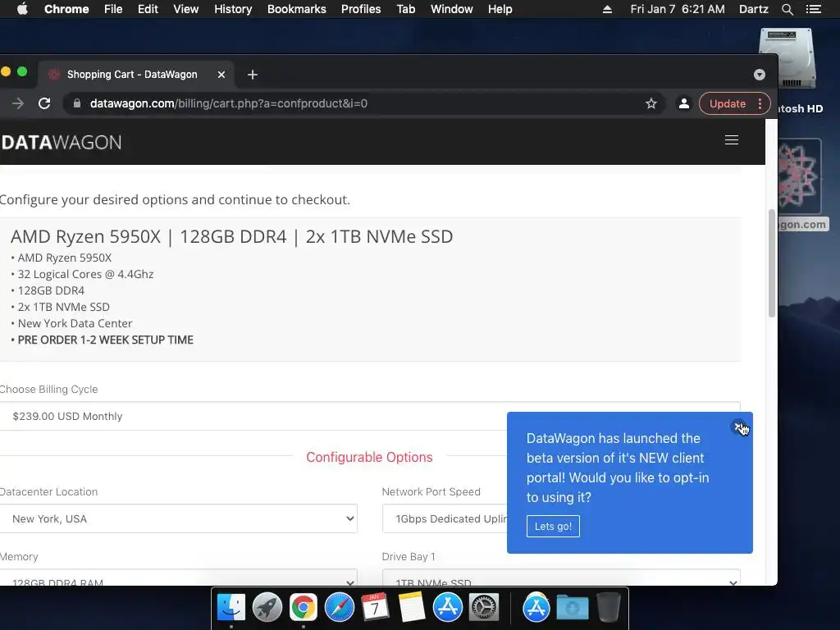Open Spotlight search in the menu bar
The width and height of the screenshot is (840, 630).
(787, 9)
